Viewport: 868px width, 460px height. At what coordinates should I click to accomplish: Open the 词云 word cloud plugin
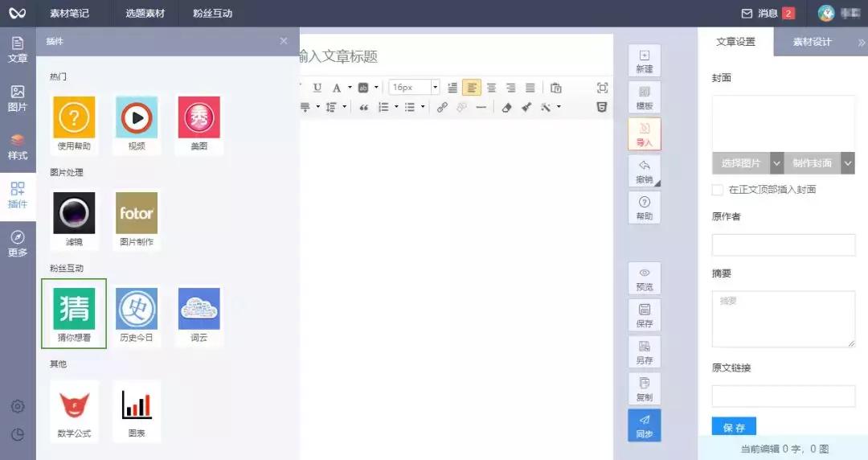point(199,314)
